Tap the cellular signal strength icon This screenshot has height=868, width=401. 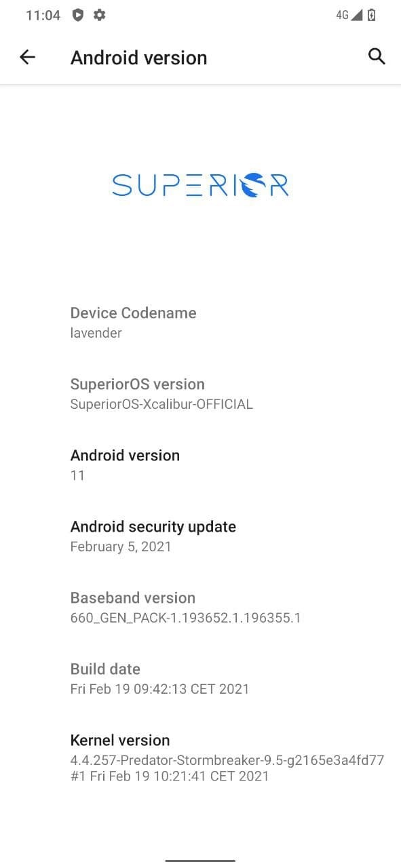point(357,15)
